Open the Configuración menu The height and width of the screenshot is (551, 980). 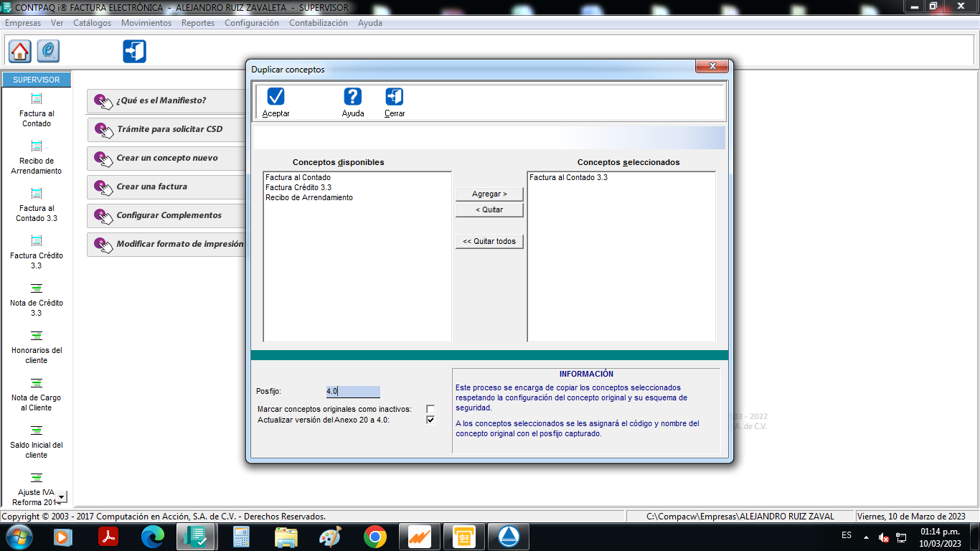(x=252, y=23)
